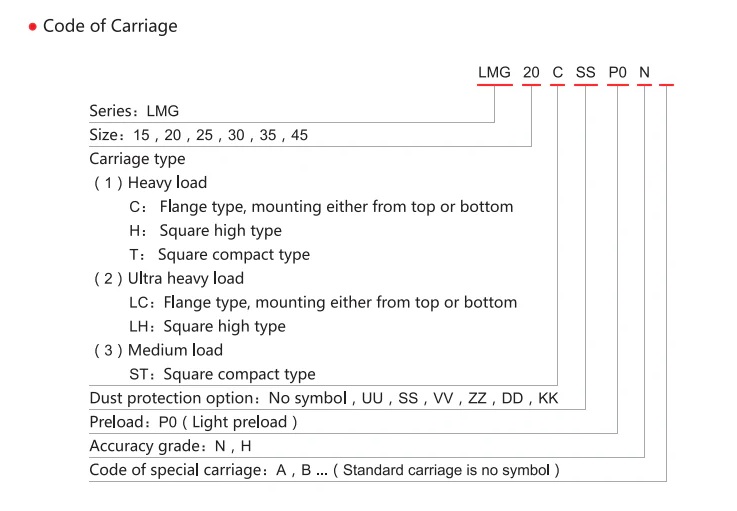737x511 pixels.
Task: Click the "T: Square compact type" entry
Action: 219,255
